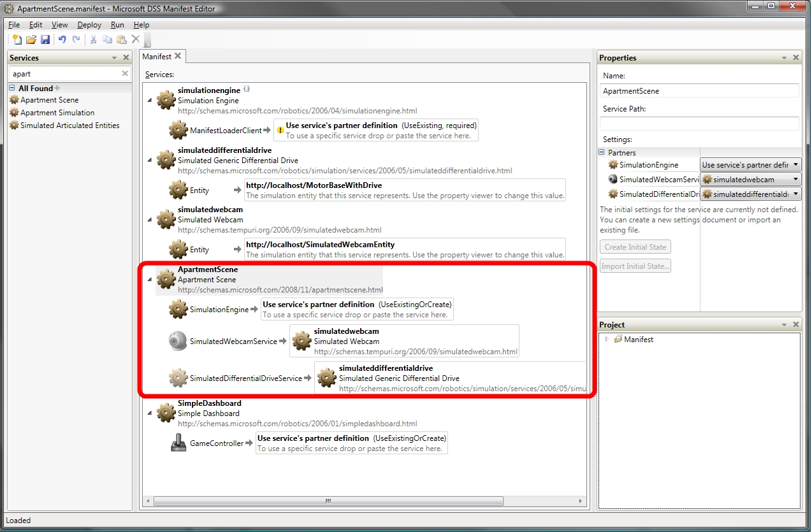Viewport: 812px width, 532px height.
Task: Collapse the ApartmentScene service node
Action: click(x=150, y=279)
